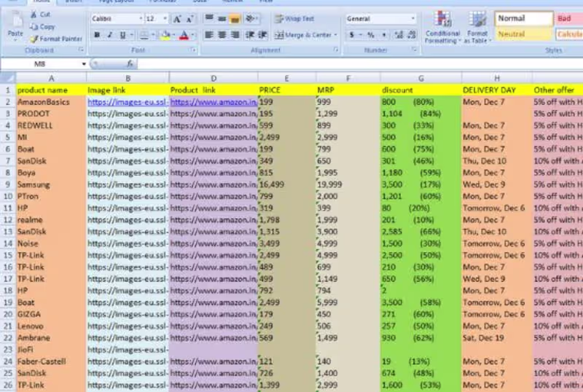The image size is (583, 392).
Task: Open the Name Box dropdown arrow
Action: 84,64
